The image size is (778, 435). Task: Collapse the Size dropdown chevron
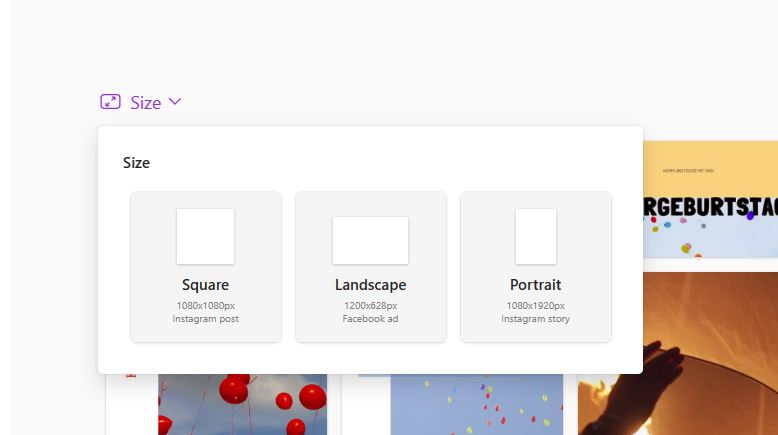175,102
